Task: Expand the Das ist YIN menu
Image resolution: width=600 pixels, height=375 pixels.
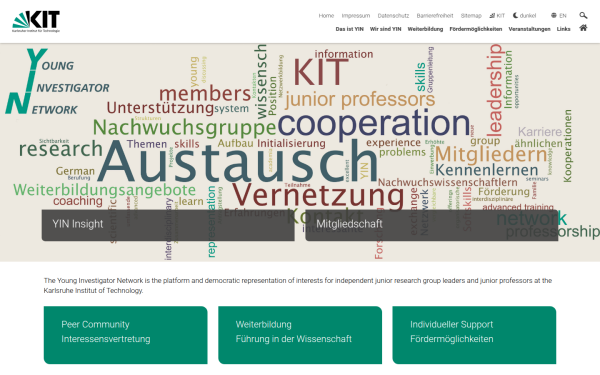Action: click(x=349, y=29)
